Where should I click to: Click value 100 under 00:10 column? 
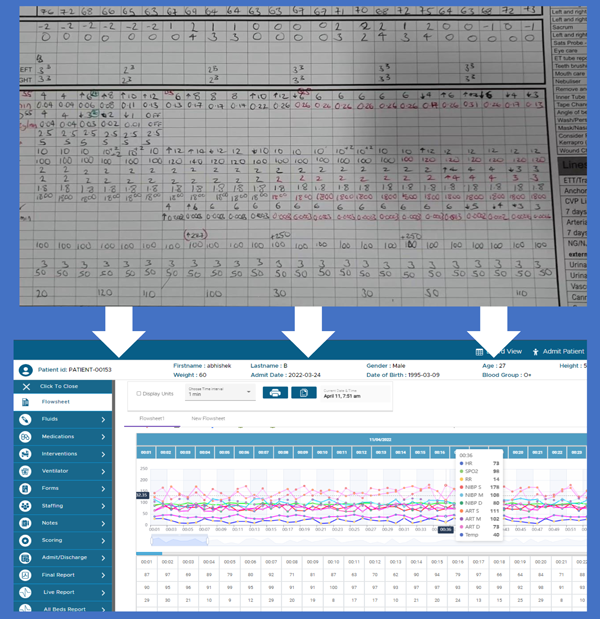334,587
